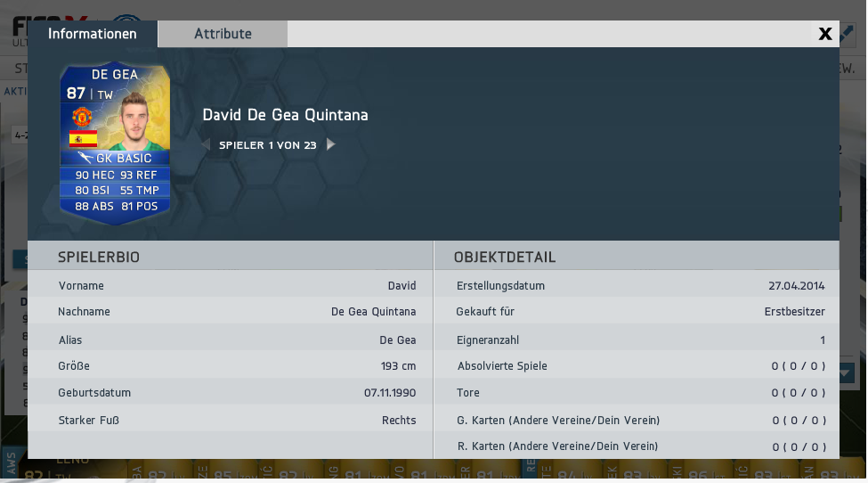The width and height of the screenshot is (868, 491).
Task: Click the Absolvierte Spiele row label
Action: 502,365
